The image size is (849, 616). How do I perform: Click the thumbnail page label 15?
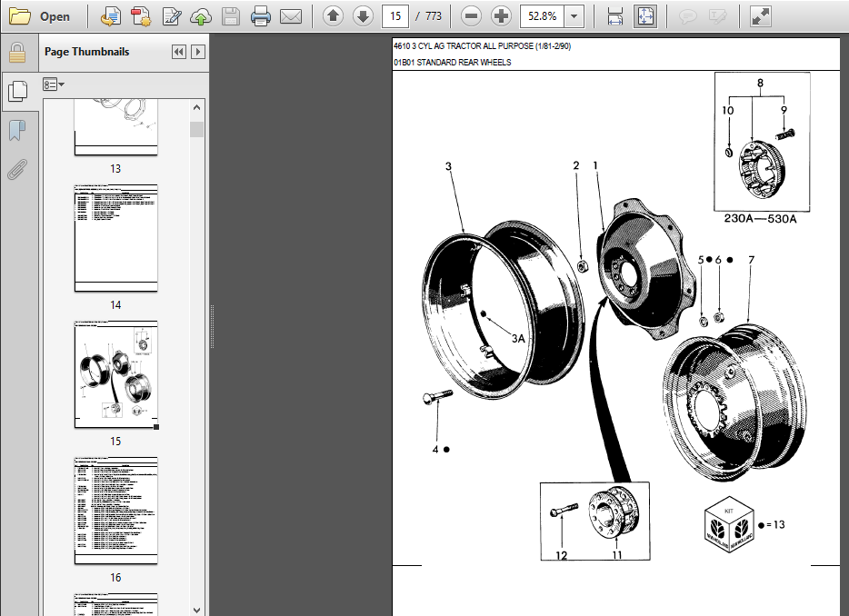coord(115,442)
